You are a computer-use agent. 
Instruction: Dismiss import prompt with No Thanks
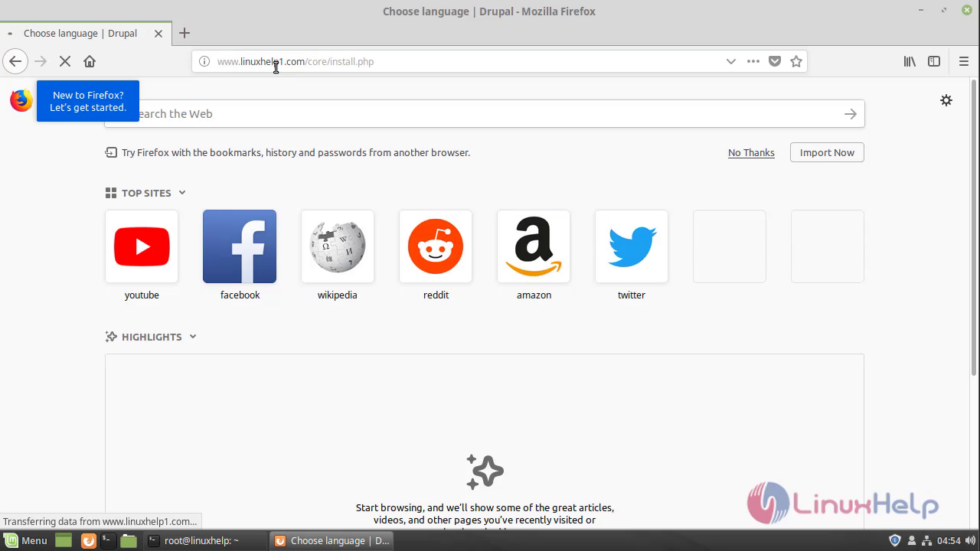tap(751, 152)
